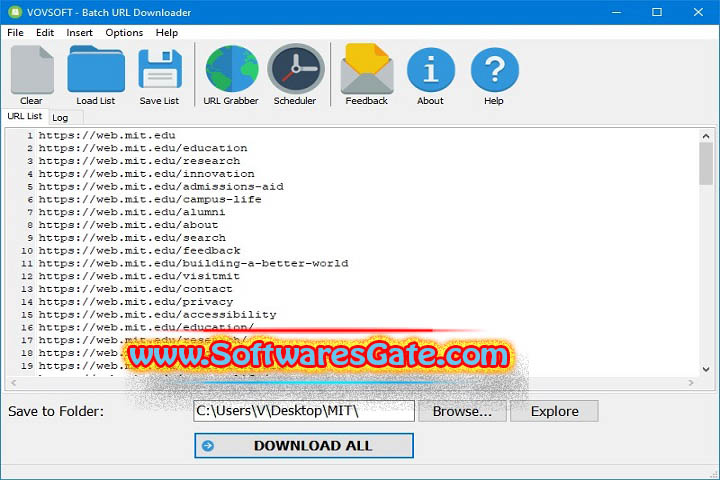Open the Load List folder icon

96,69
